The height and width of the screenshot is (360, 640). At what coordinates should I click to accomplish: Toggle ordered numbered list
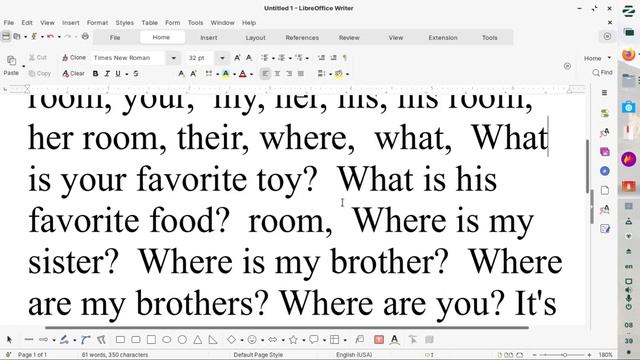(281, 58)
